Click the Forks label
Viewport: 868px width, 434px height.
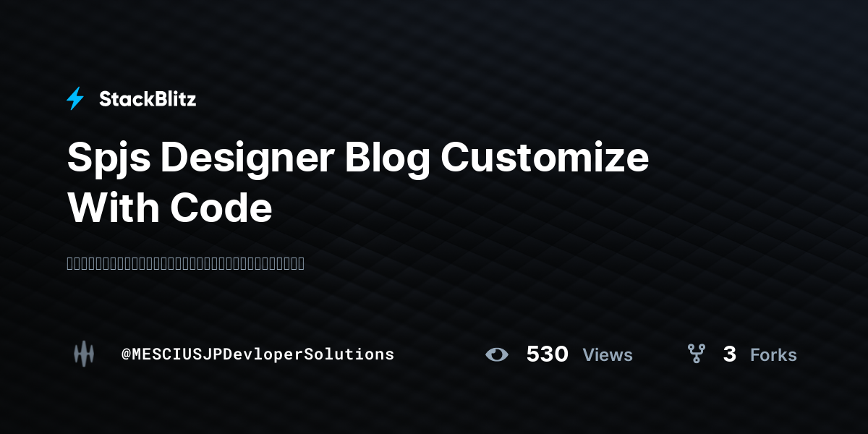[773, 355]
